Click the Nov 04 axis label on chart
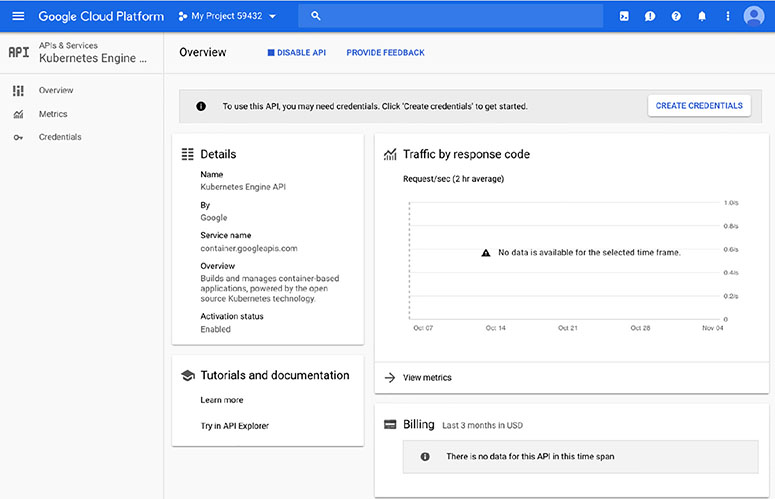The width and height of the screenshot is (775, 499). (713, 328)
